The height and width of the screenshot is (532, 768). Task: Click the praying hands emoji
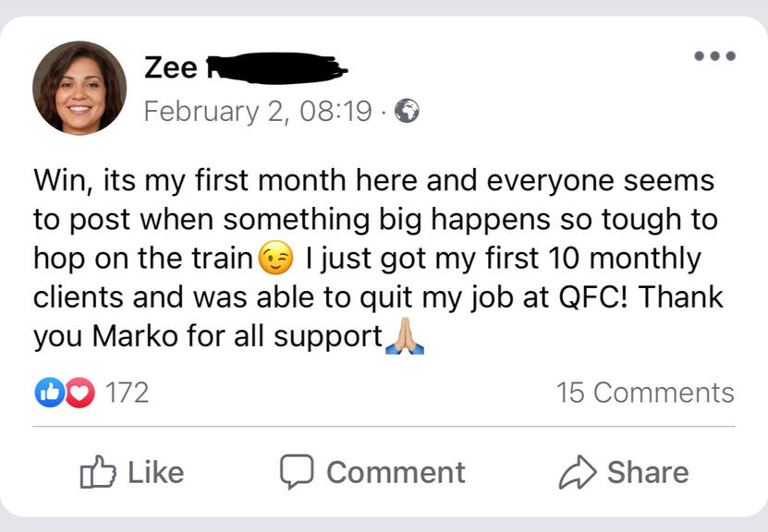[x=404, y=338]
